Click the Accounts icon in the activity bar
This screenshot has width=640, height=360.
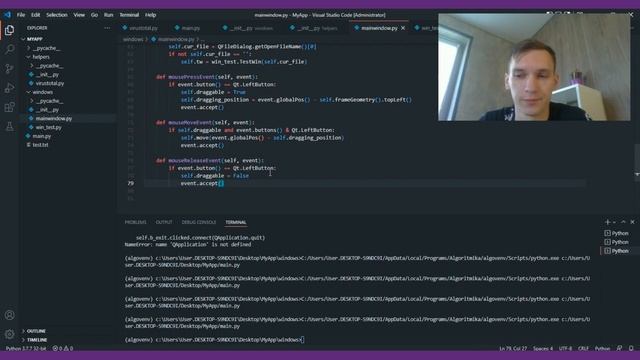9,315
